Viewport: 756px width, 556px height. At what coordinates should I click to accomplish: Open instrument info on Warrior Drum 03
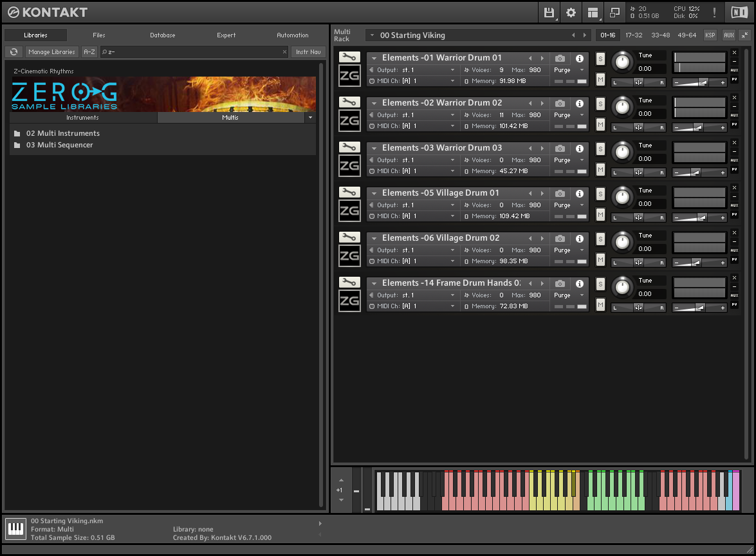[578, 148]
